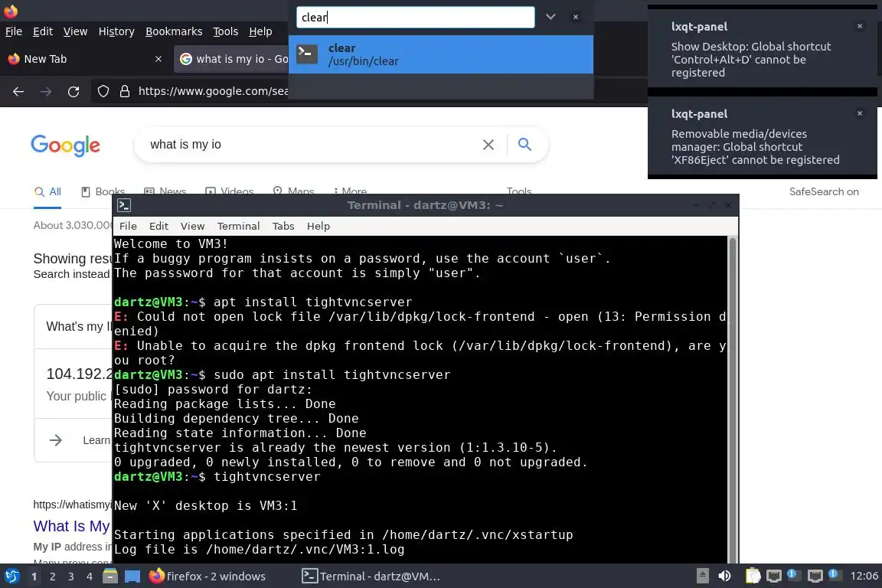882x588 pixels.
Task: Click the site security padlock icon
Action: (x=124, y=91)
